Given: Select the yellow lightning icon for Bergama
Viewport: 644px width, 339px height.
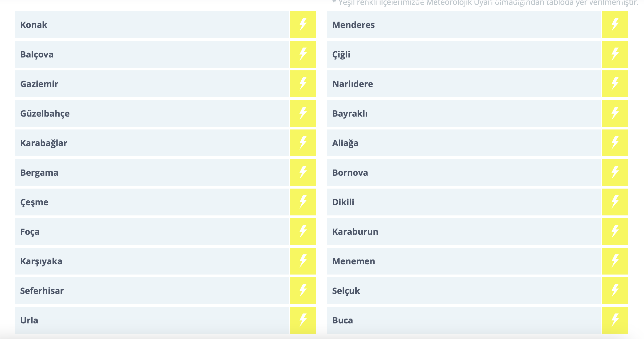Looking at the screenshot, I should tap(303, 172).
